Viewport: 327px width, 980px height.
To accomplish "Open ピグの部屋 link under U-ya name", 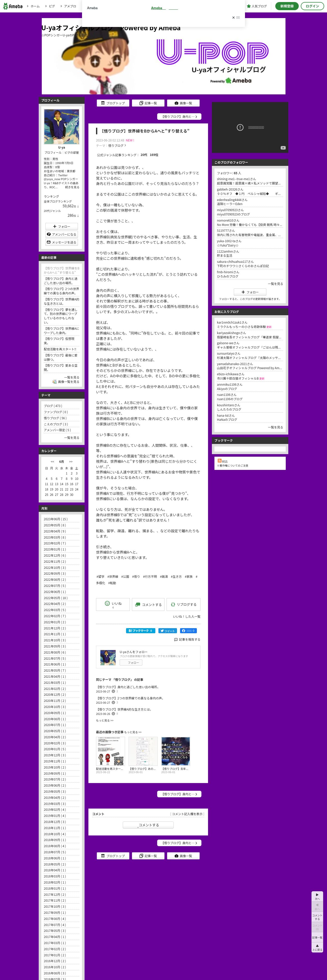I will 72,153.
